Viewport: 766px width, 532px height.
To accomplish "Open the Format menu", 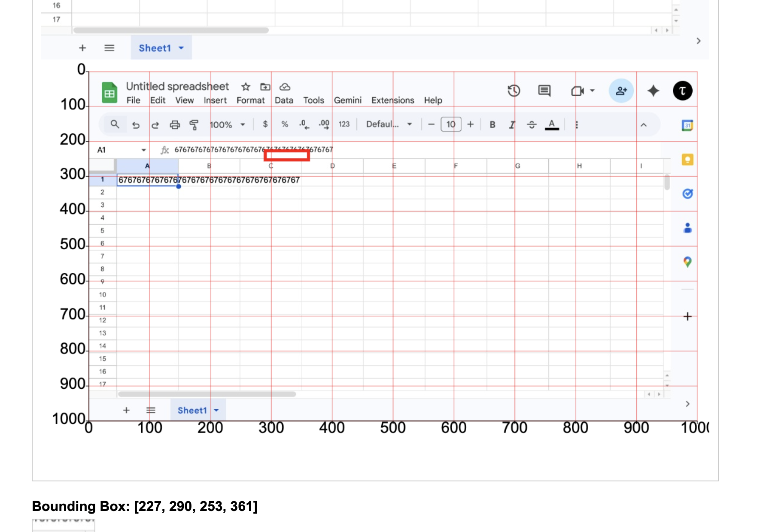I will (x=251, y=100).
